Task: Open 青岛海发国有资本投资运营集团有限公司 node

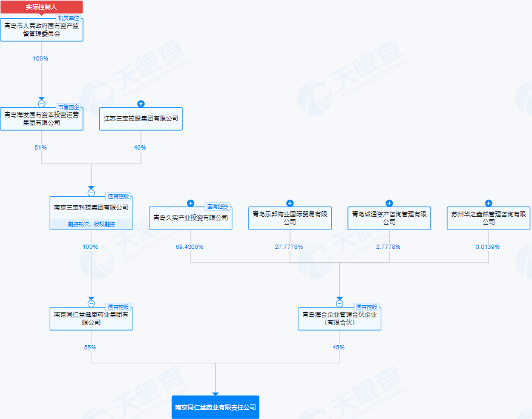Action: pos(42,119)
